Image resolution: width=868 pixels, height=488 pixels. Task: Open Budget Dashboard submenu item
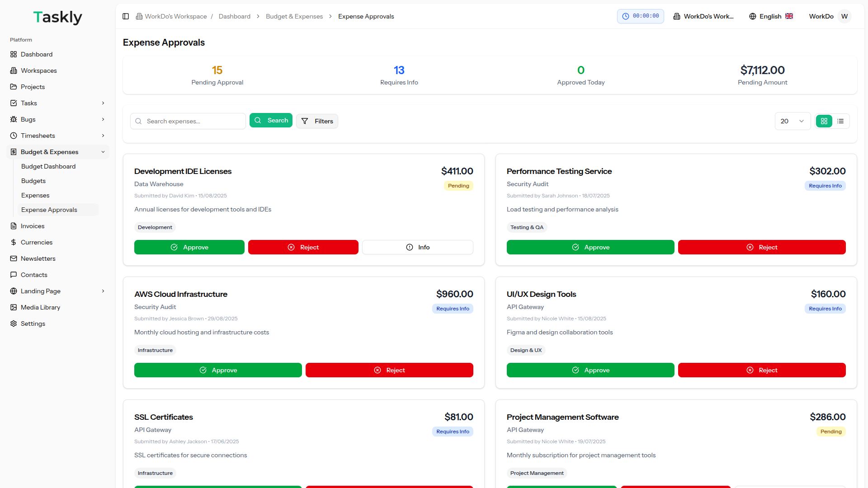pos(48,166)
